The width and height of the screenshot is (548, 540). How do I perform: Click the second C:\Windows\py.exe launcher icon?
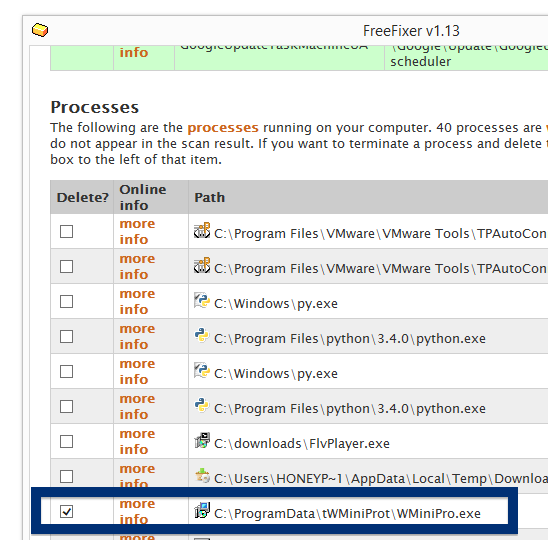202,370
